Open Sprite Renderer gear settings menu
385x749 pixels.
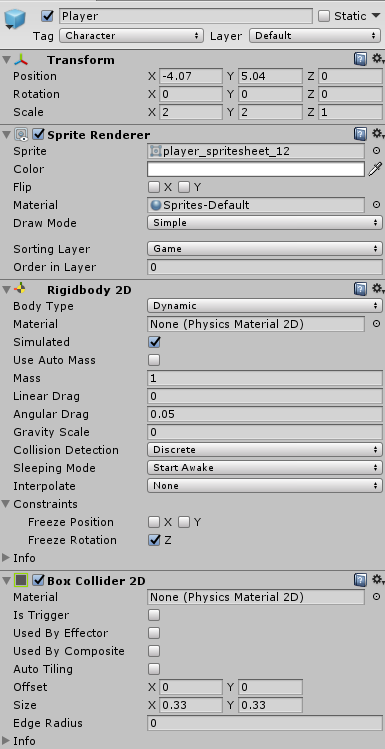click(377, 134)
